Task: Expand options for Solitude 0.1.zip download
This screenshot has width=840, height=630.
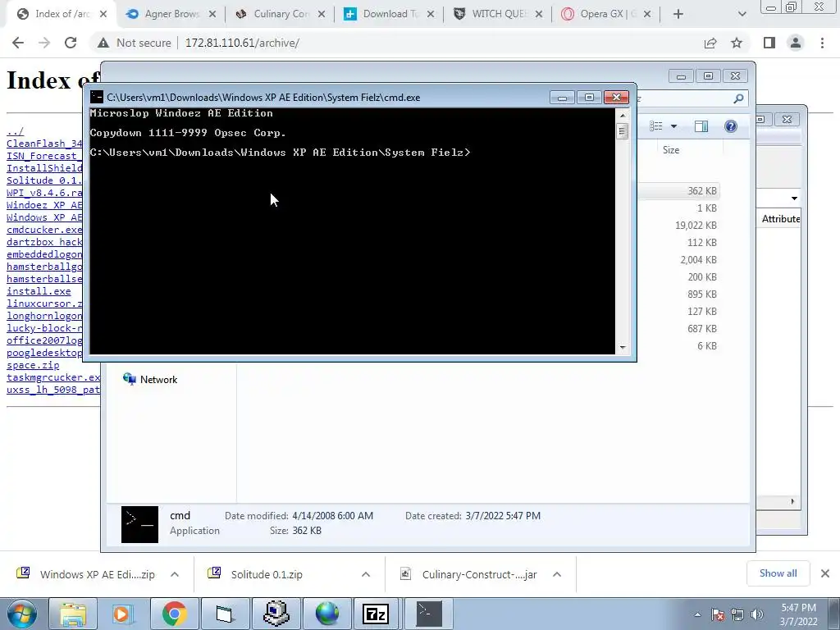Action: point(366,574)
